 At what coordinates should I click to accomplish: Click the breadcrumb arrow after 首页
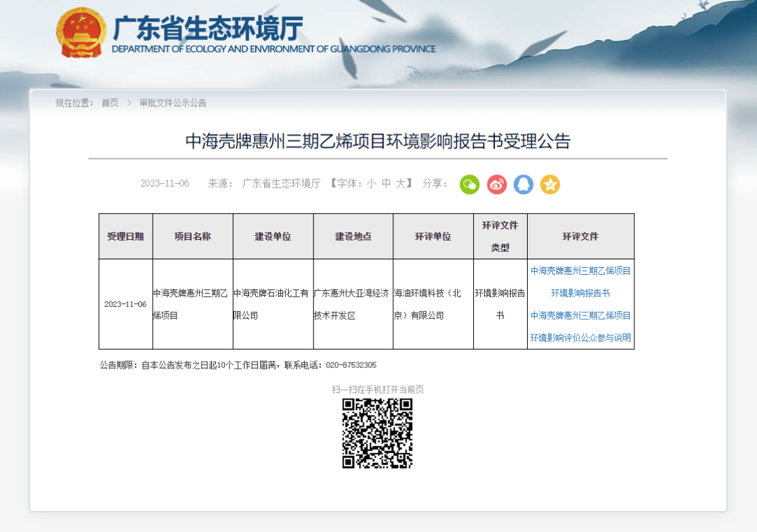[x=129, y=103]
